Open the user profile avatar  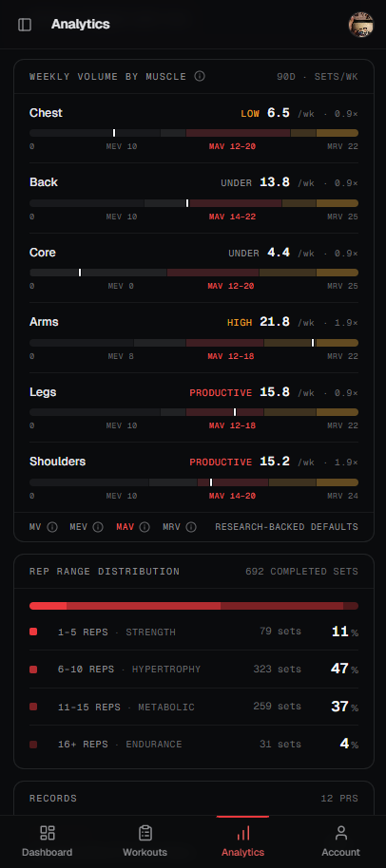pos(360,25)
